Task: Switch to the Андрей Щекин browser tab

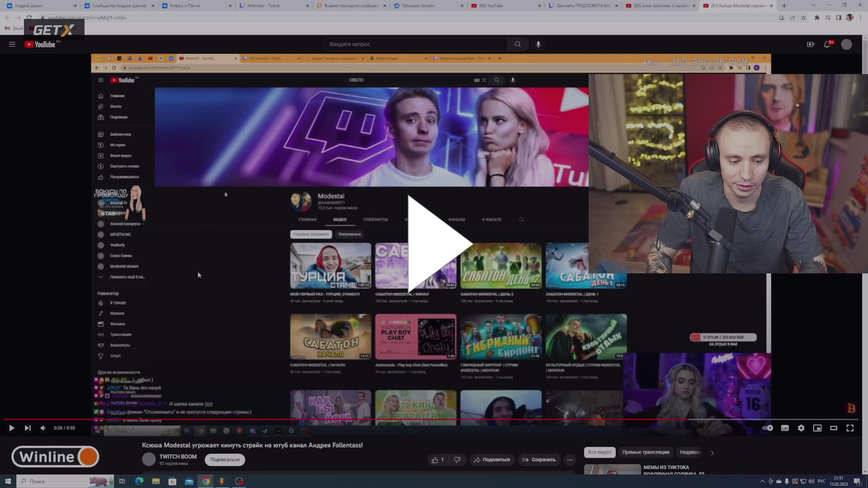Action: (41, 6)
